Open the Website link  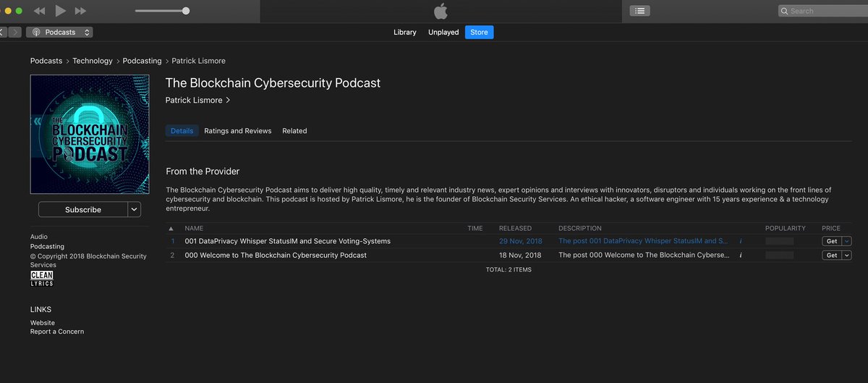[43, 323]
